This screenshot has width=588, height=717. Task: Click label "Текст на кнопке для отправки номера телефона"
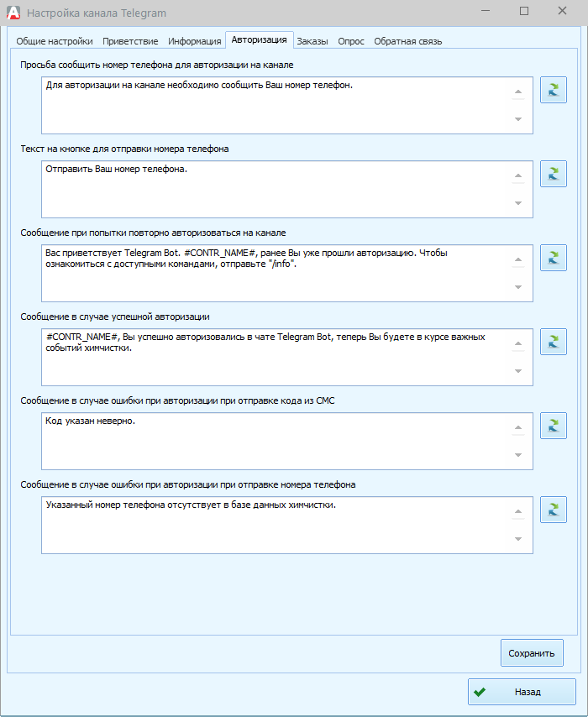124,149
